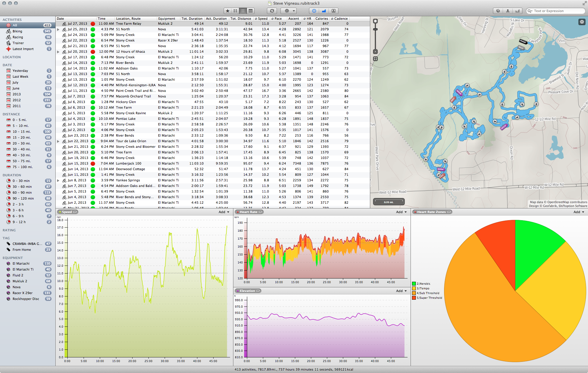This screenshot has width=588, height=373.
Task: Switch to table column view
Action: [x=250, y=11]
